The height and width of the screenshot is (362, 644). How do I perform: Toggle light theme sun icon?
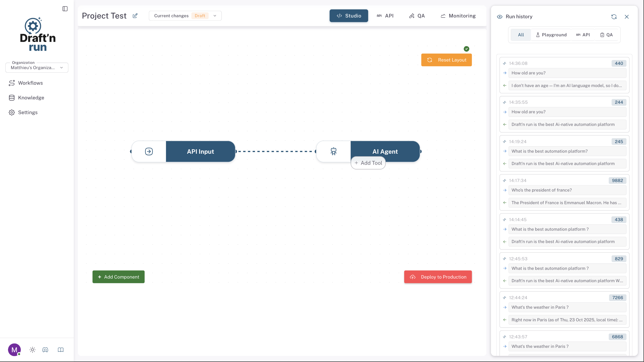coord(32,350)
